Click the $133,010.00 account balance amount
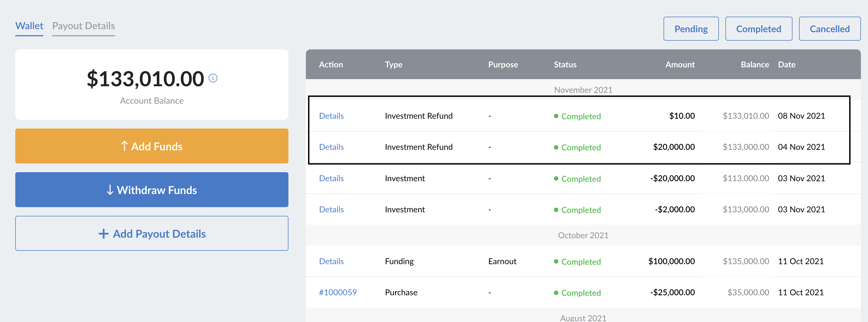The height and width of the screenshot is (322, 868). click(145, 79)
